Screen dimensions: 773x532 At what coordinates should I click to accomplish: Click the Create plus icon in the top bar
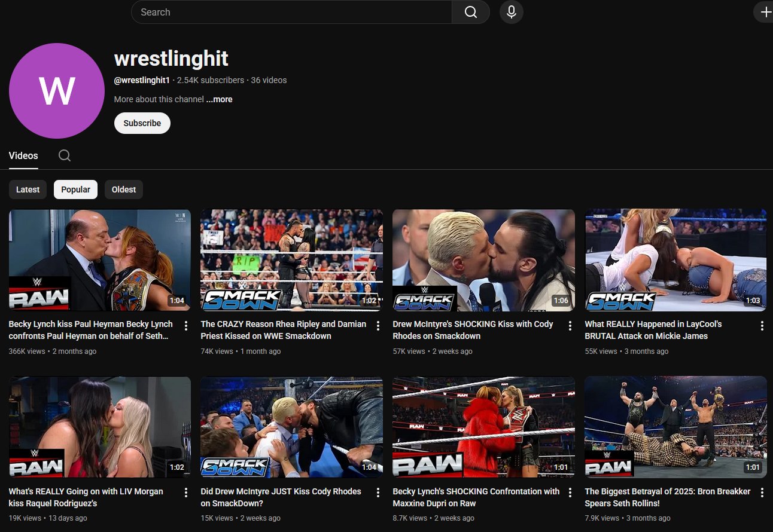[x=765, y=12]
